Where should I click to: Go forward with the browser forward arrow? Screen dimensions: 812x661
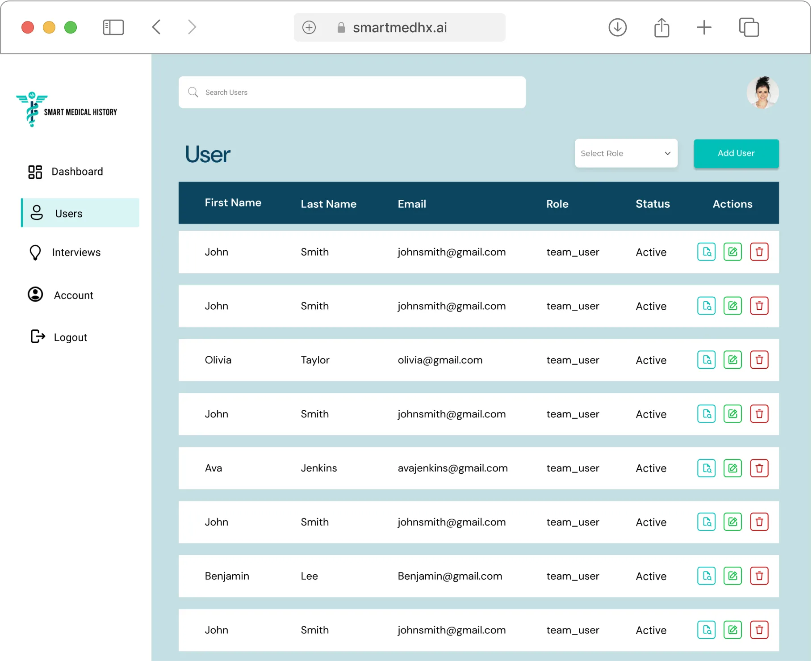[192, 27]
